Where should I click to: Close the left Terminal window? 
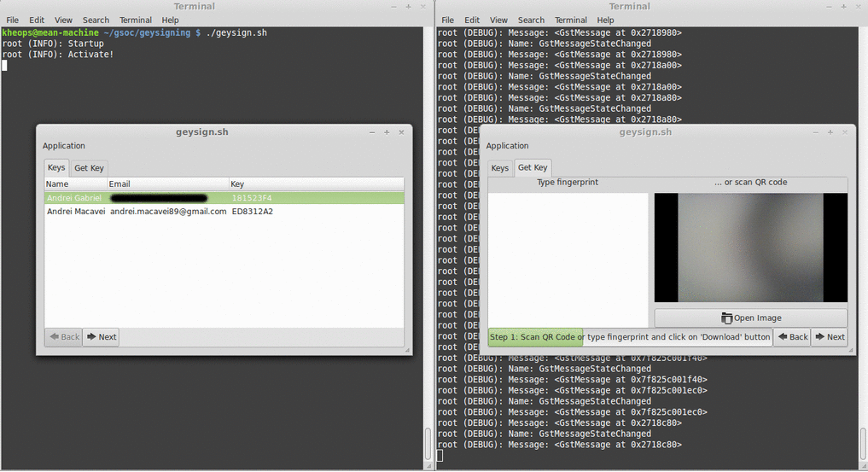[x=423, y=7]
